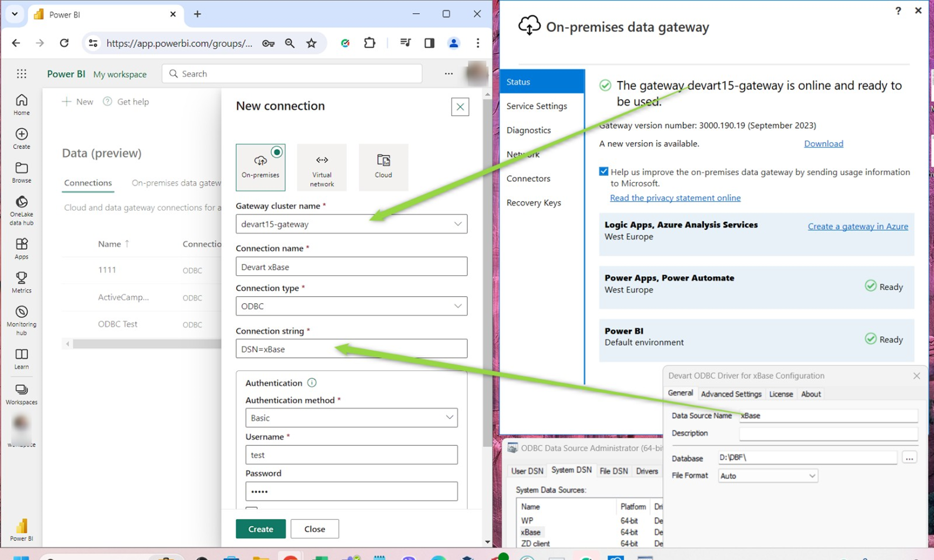Switch to the Connections tab

pos(88,183)
